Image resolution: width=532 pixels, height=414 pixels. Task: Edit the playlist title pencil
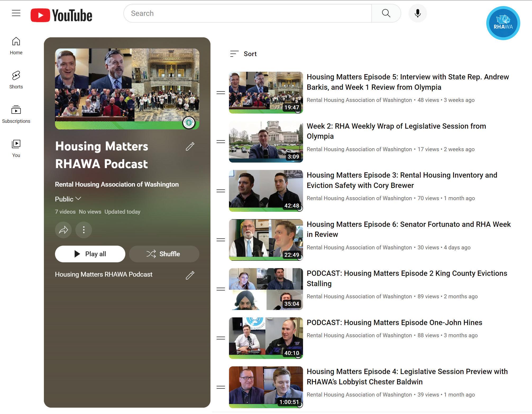[x=190, y=146]
